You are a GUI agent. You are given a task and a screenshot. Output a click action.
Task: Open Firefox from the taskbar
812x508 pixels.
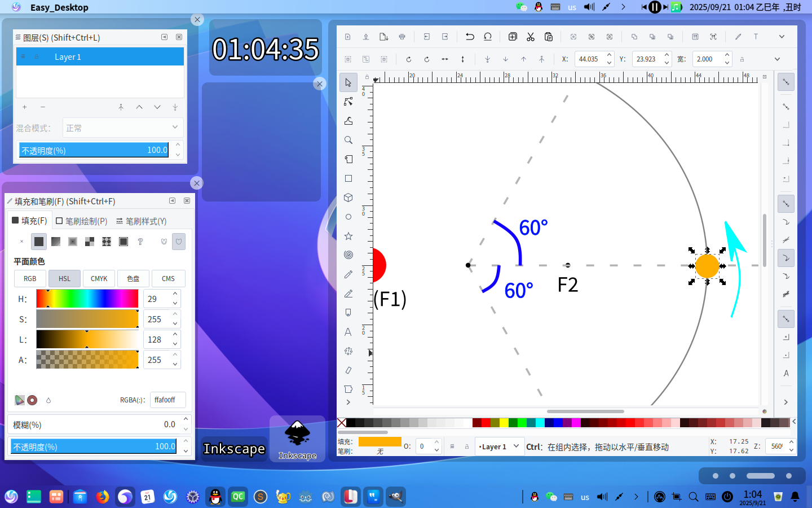click(x=103, y=497)
